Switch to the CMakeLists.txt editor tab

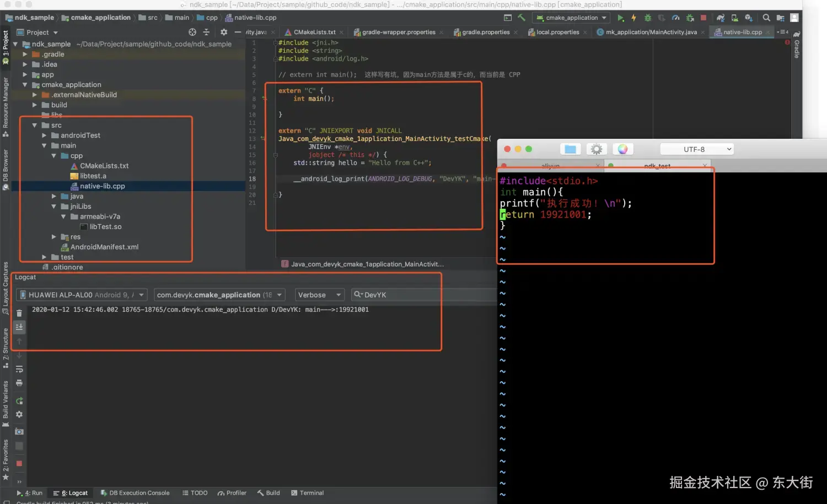[314, 32]
